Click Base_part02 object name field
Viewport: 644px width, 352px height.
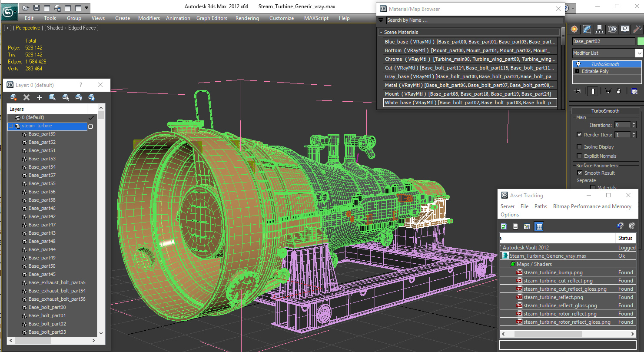[x=604, y=42]
